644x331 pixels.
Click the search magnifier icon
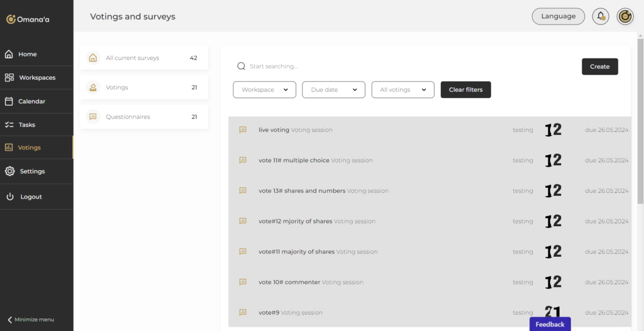pos(241,66)
